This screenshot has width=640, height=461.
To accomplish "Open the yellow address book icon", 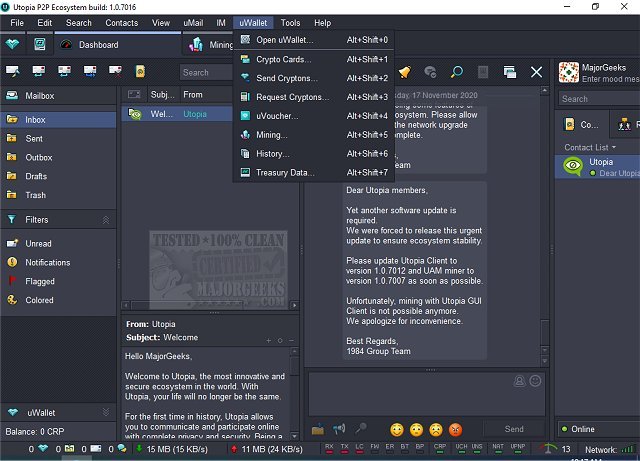I will (x=140, y=71).
